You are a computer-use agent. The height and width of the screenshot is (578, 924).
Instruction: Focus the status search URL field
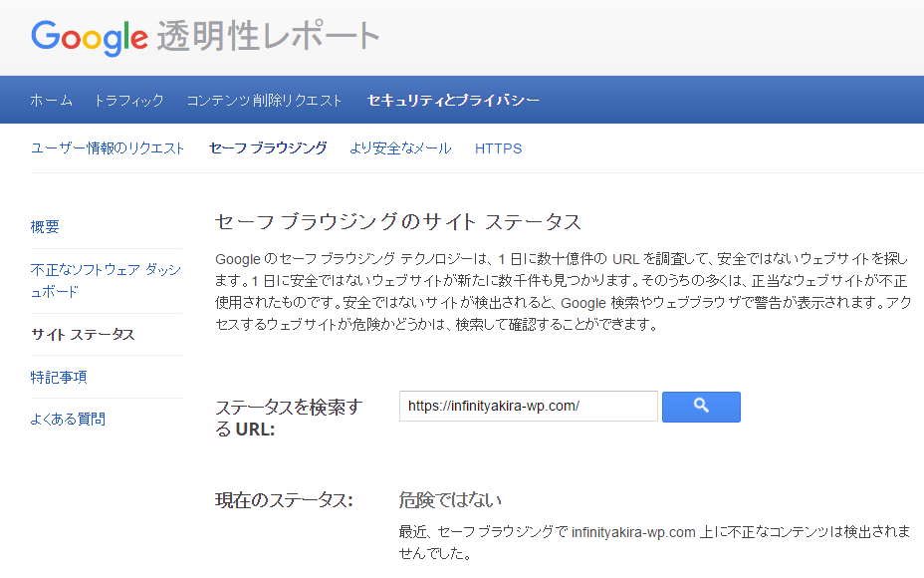pos(529,407)
